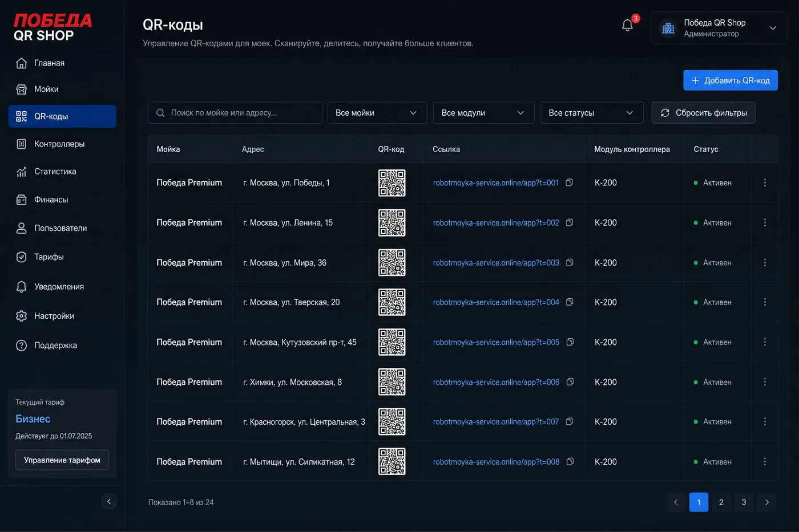
Task: Copy link ending in t=001
Action: (x=569, y=182)
